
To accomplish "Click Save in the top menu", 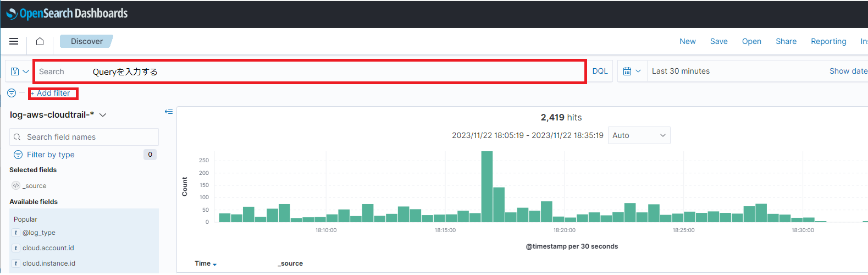I will [x=719, y=41].
